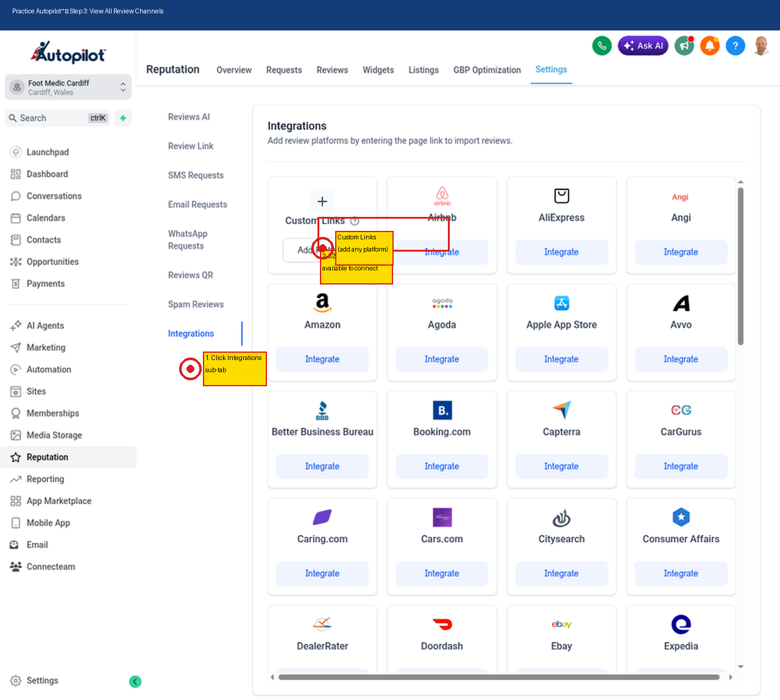Click the Custom Links plus icon

pyautogui.click(x=322, y=202)
